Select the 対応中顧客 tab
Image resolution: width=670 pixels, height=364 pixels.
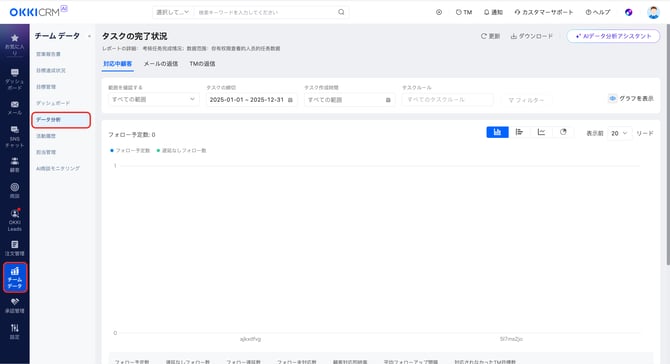coord(118,64)
